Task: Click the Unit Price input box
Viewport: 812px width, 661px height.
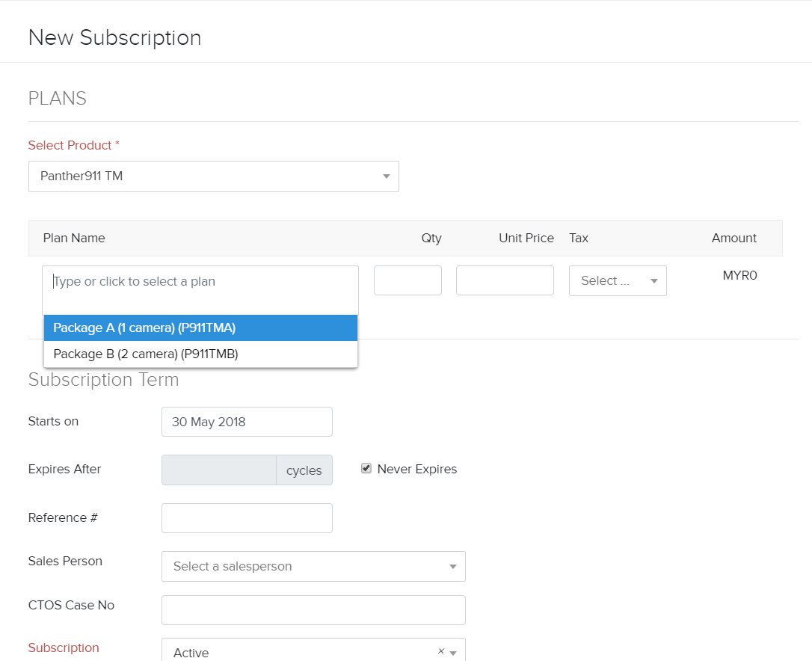Action: pos(505,280)
